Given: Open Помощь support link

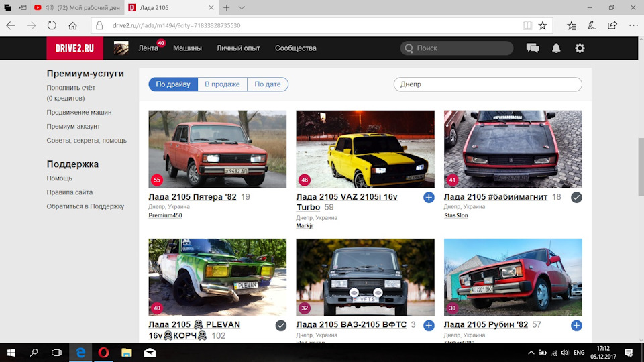Looking at the screenshot, I should tap(59, 178).
